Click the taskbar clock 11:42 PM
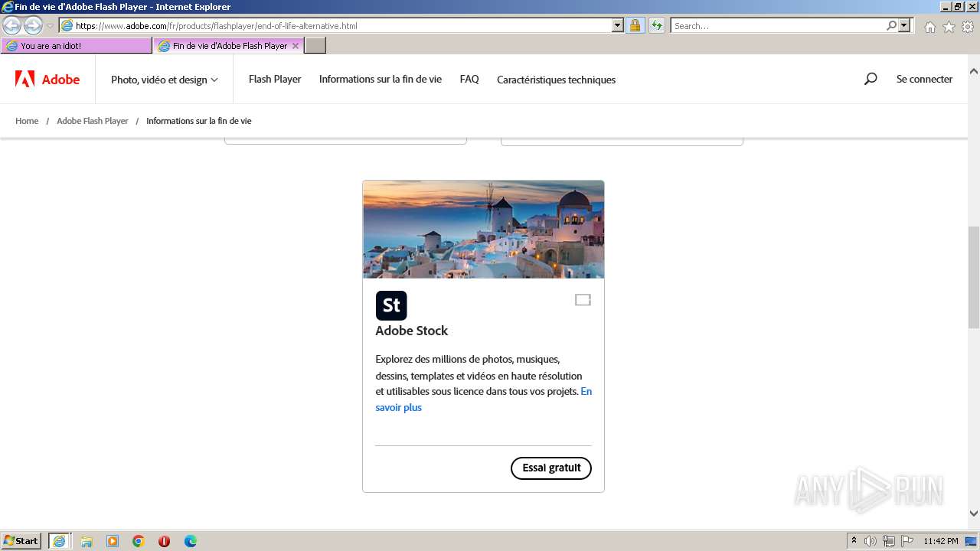This screenshot has height=551, width=980. (941, 541)
